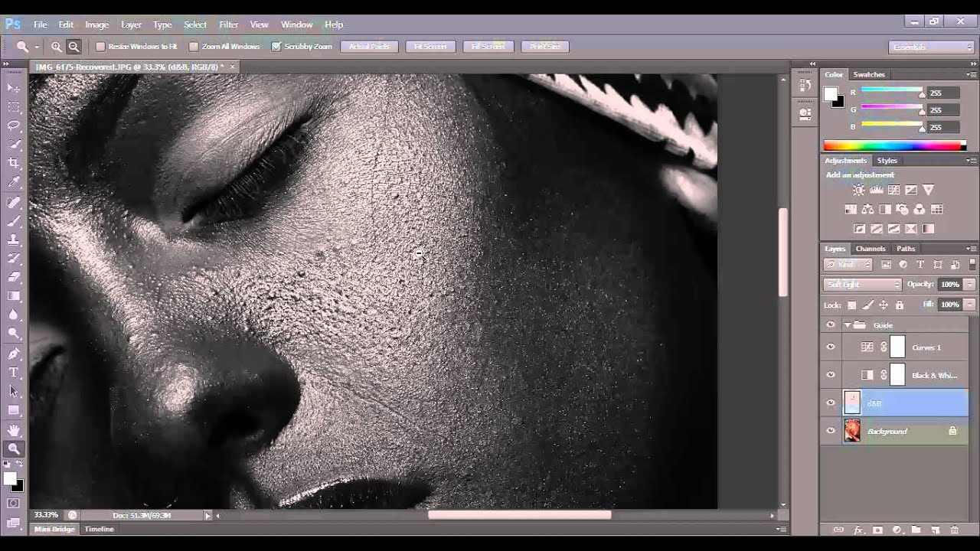Select the Rectangular Marquee tool
Viewport: 980px width, 551px height.
pyautogui.click(x=14, y=107)
